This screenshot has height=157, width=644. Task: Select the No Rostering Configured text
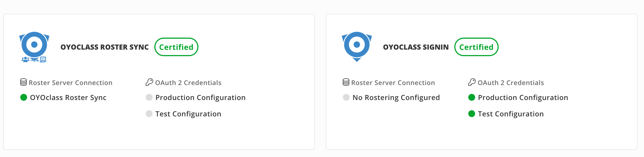[396, 98]
